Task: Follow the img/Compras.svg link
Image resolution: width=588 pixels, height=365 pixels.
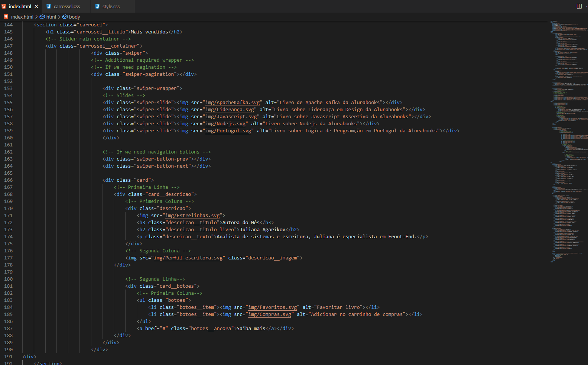Action: [x=270, y=314]
